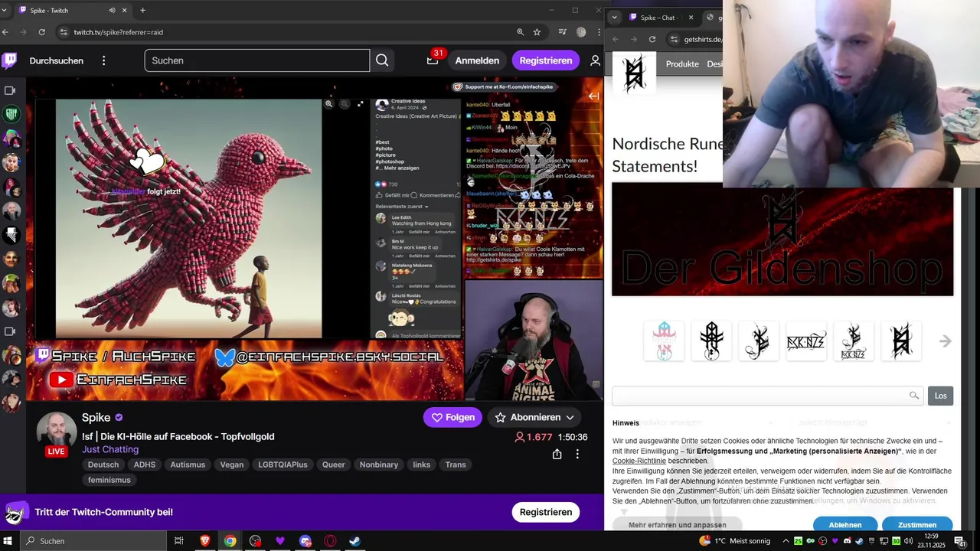This screenshot has width=980, height=551.
Task: Open the taskbar volume speaker icon
Action: [x=907, y=541]
